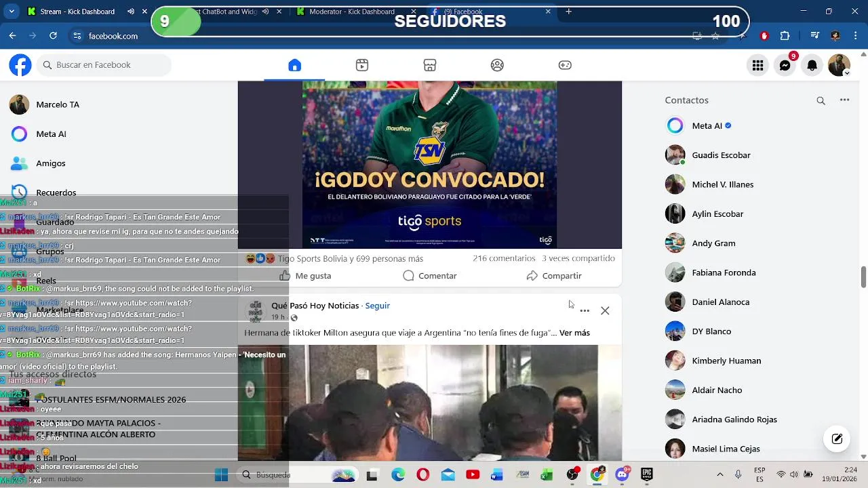868x488 pixels.
Task: Click Comentar on Tigo Sports post
Action: pyautogui.click(x=430, y=276)
